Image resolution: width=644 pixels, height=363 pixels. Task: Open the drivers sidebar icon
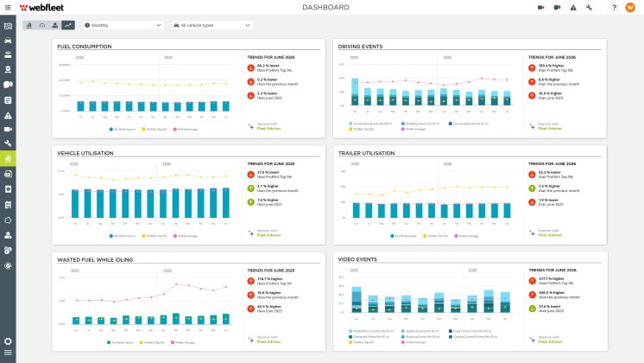8,69
